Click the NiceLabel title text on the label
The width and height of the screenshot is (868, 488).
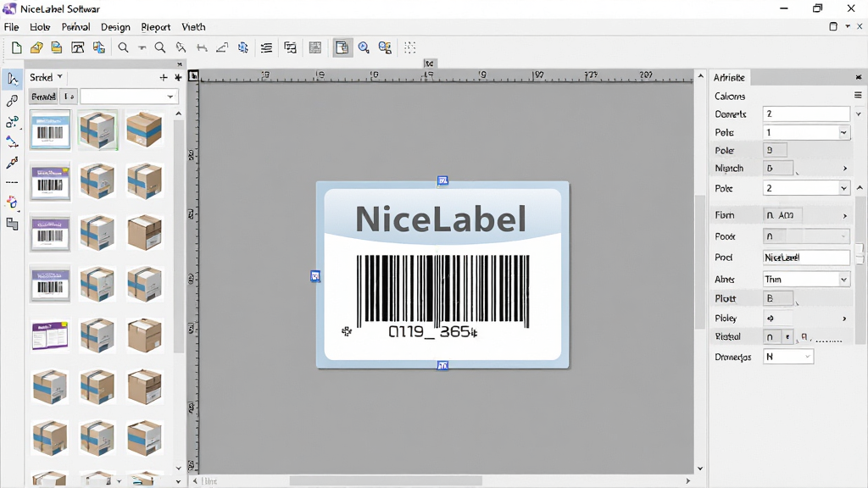[441, 219]
